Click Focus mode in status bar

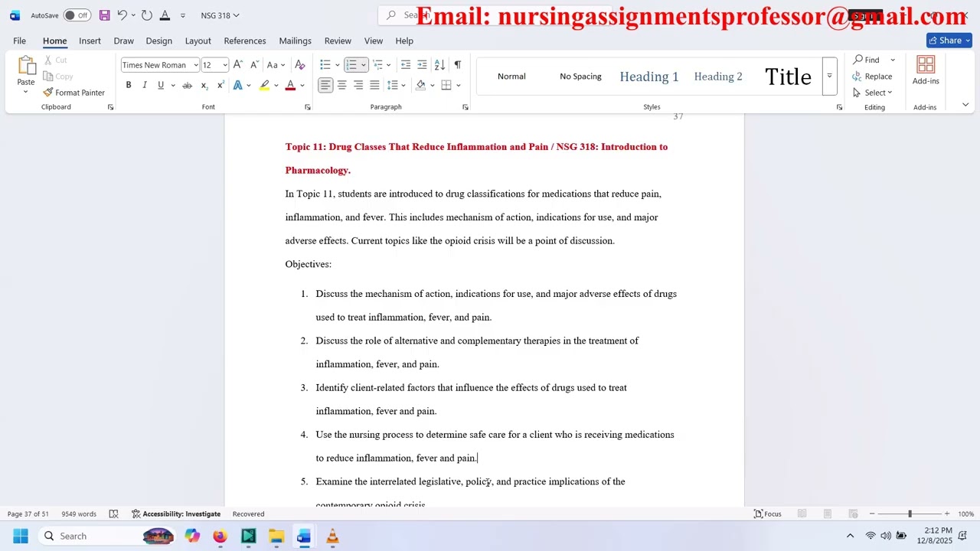click(x=768, y=514)
